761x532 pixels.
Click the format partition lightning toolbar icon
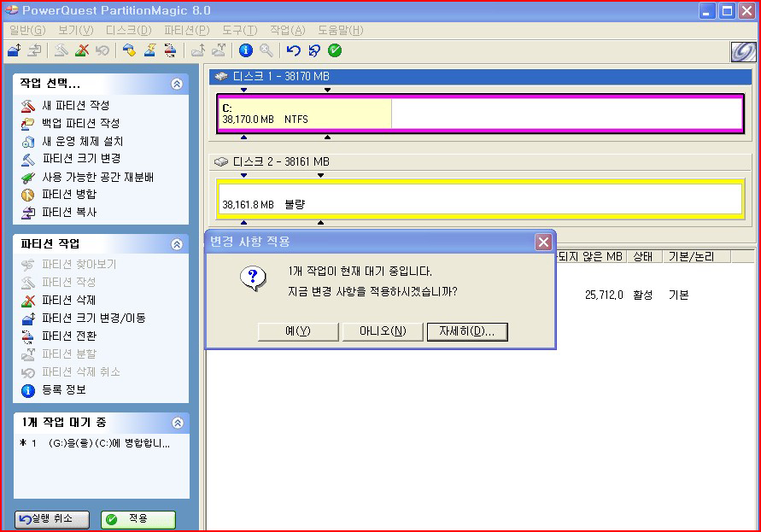149,50
